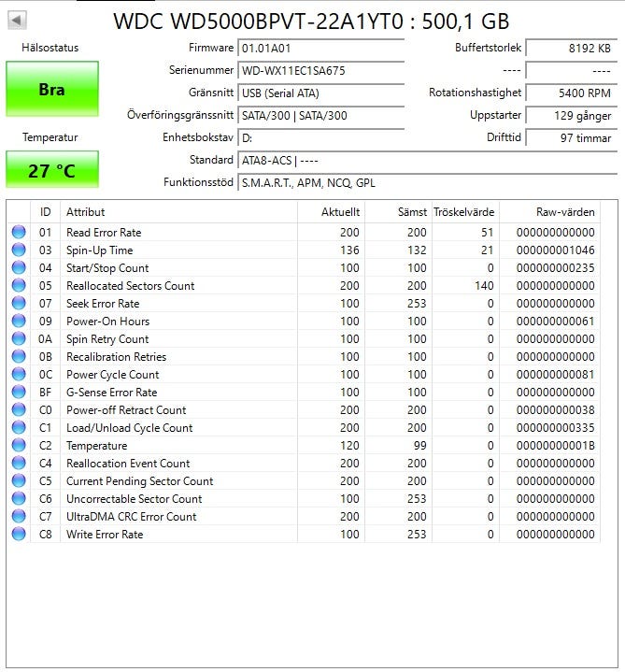Click the Uppstarter value 129 gånger
The height and width of the screenshot is (672, 625).
572,115
